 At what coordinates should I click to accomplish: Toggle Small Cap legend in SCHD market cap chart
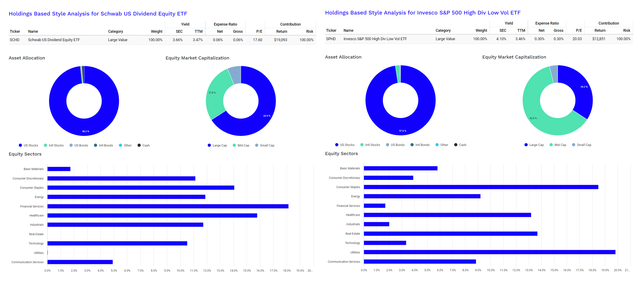pos(265,145)
